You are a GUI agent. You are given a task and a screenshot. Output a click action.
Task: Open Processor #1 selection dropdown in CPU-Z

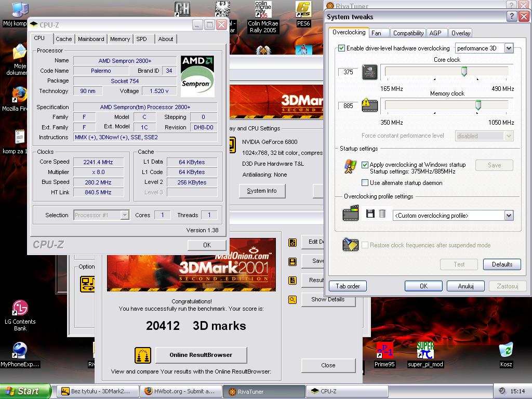[101, 215]
